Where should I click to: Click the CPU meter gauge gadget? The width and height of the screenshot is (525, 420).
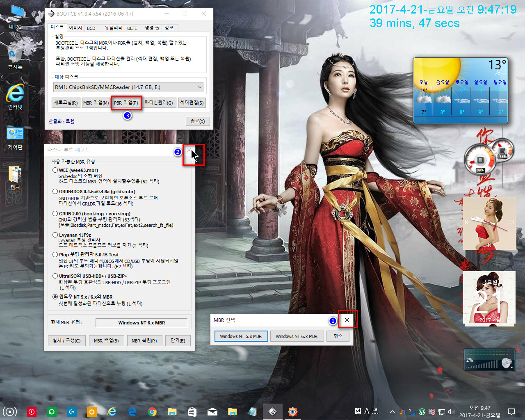pos(480,160)
